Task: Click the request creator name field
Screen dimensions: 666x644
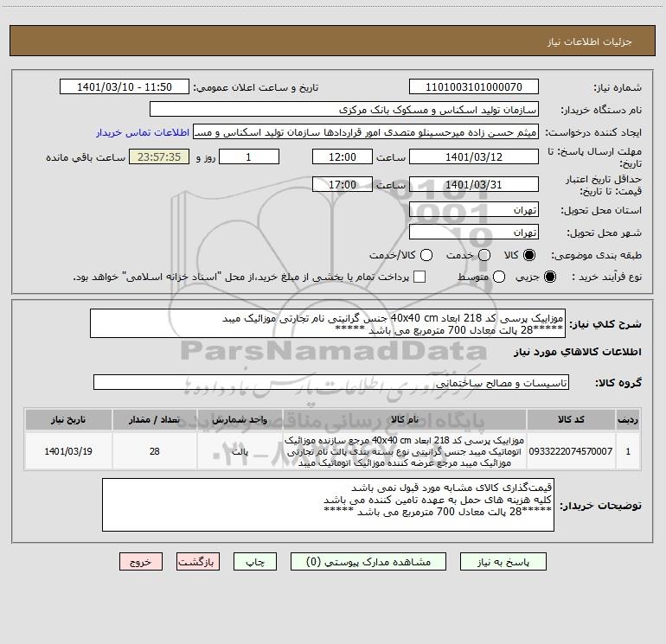Action: coord(366,132)
